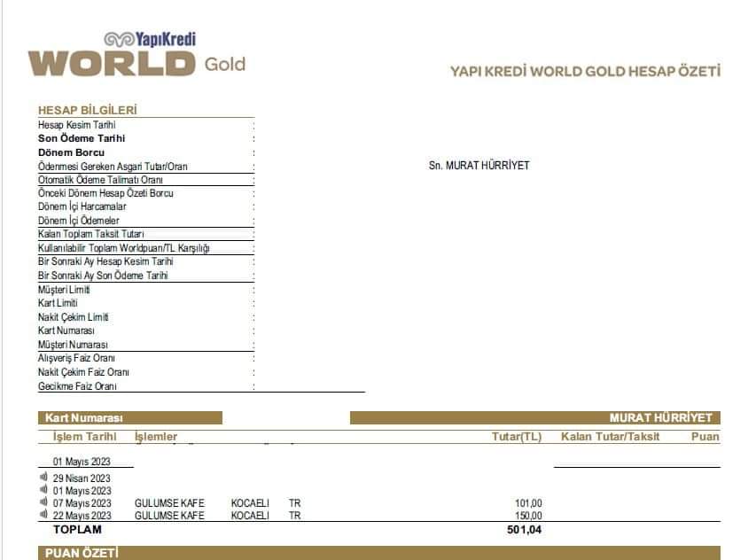Click the Gecikme Faiz Oranı label
The image size is (756, 560).
77,386
